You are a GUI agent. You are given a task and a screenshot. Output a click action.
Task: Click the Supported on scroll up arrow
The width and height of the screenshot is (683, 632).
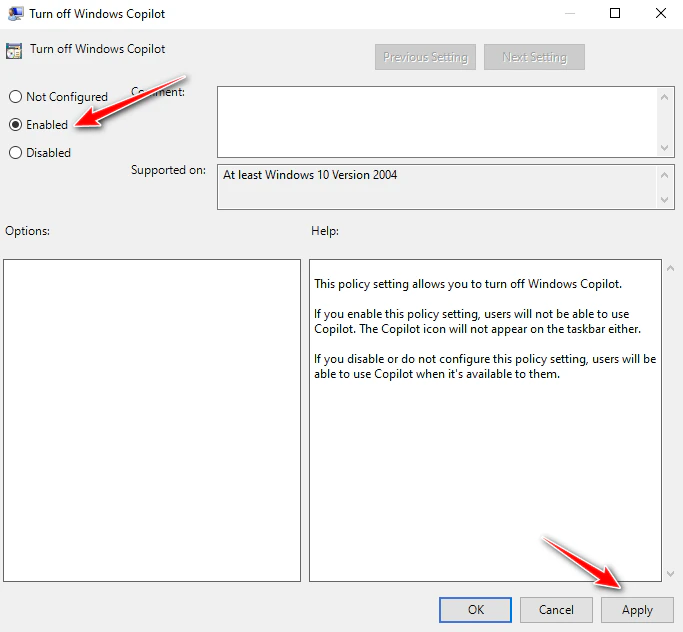click(x=664, y=175)
